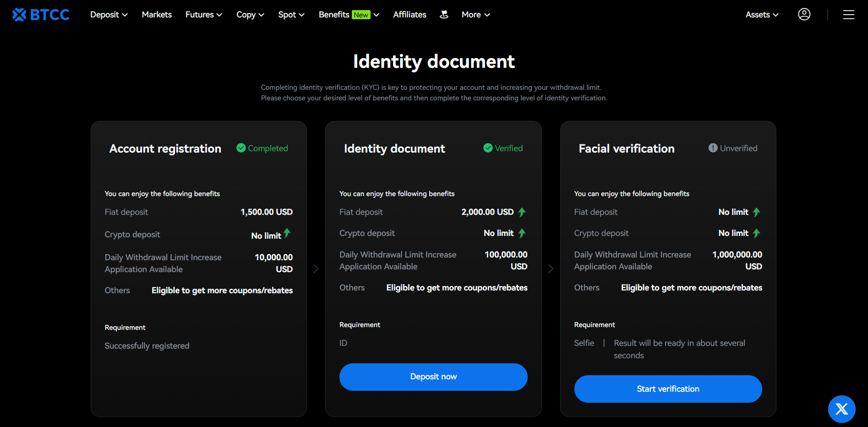Open the user profile icon
Screen dimensions: 868x427
pyautogui.click(x=804, y=15)
